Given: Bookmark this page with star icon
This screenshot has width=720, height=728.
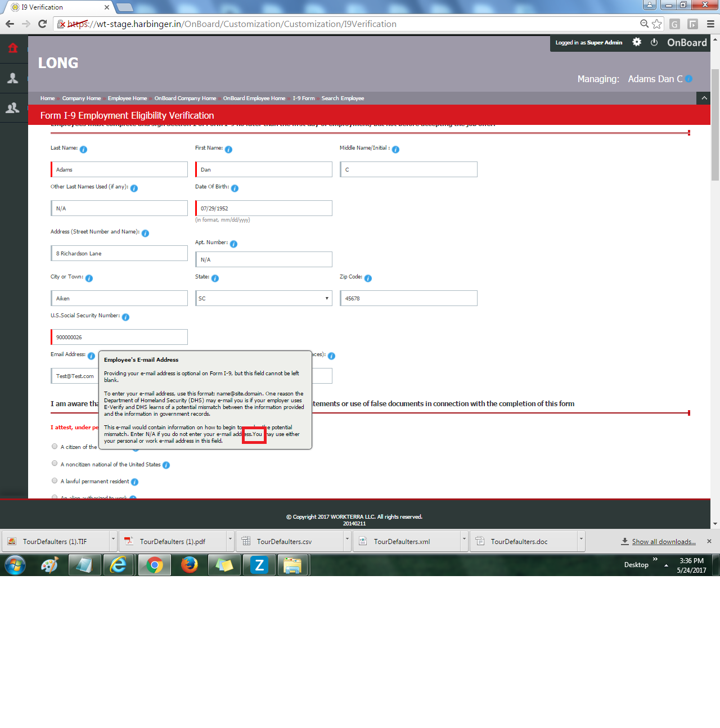Looking at the screenshot, I should point(656,24).
